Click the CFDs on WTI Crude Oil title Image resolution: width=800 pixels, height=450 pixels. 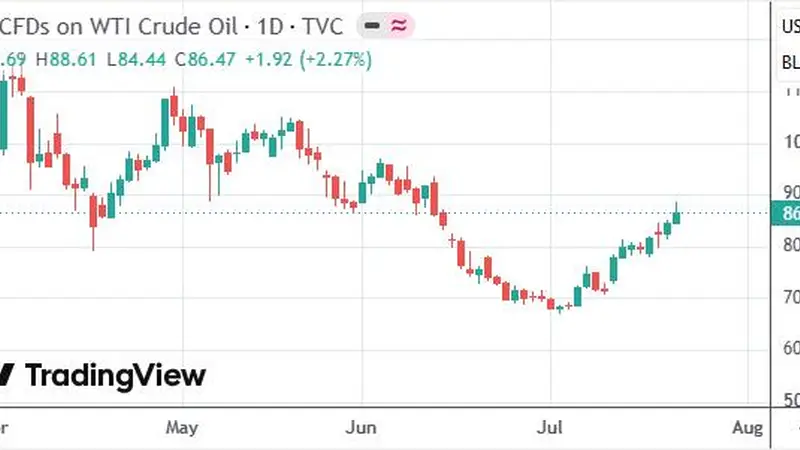119,27
